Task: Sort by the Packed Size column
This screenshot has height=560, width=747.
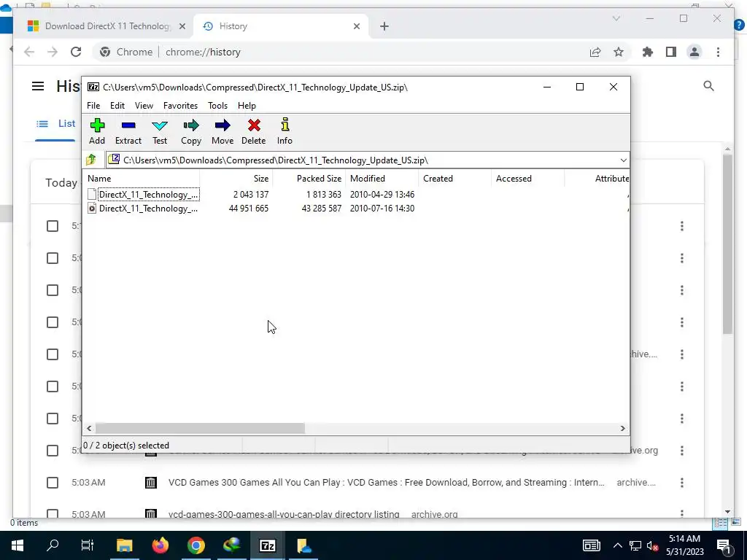Action: (x=309, y=179)
